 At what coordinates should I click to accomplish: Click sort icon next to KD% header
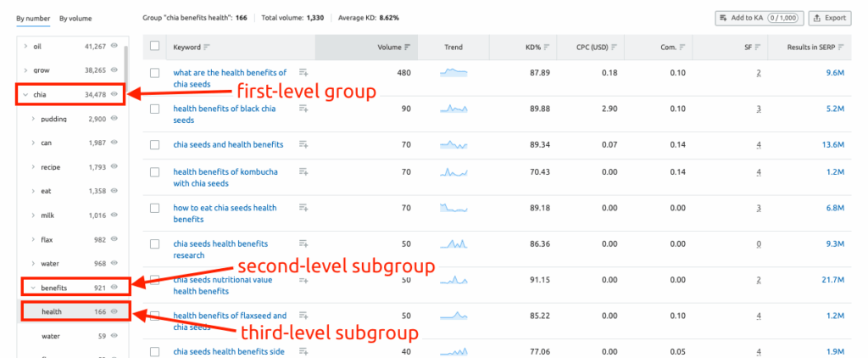point(547,48)
